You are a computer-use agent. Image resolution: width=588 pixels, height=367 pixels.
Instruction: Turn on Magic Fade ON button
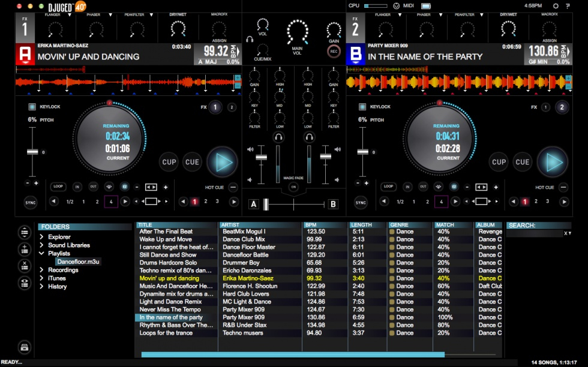[293, 186]
